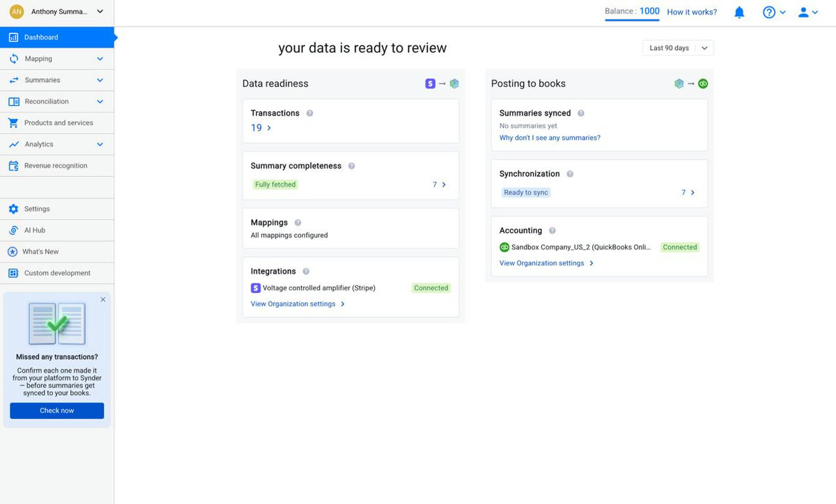Close the Missed any transactions card

coord(103,299)
